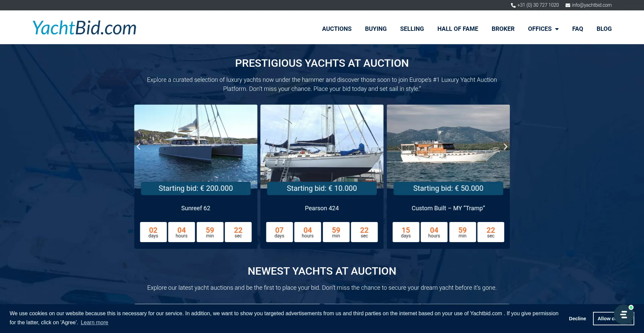644x333 pixels.
Task: Open the Broker page
Action: 503,29
